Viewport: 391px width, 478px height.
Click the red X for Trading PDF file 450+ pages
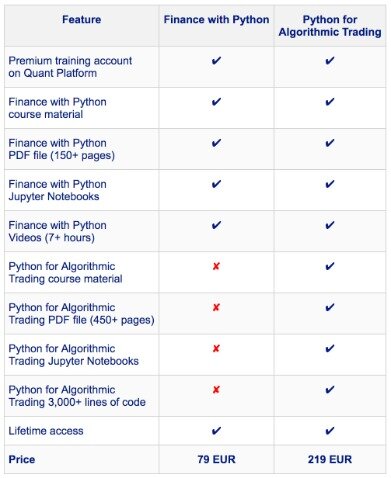click(x=216, y=307)
